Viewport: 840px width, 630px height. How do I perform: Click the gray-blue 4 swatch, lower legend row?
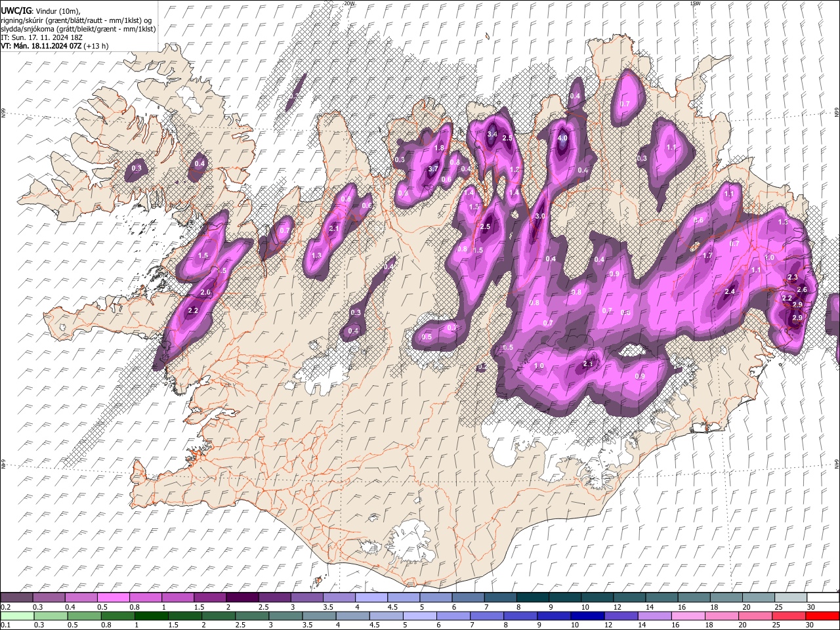point(352,616)
